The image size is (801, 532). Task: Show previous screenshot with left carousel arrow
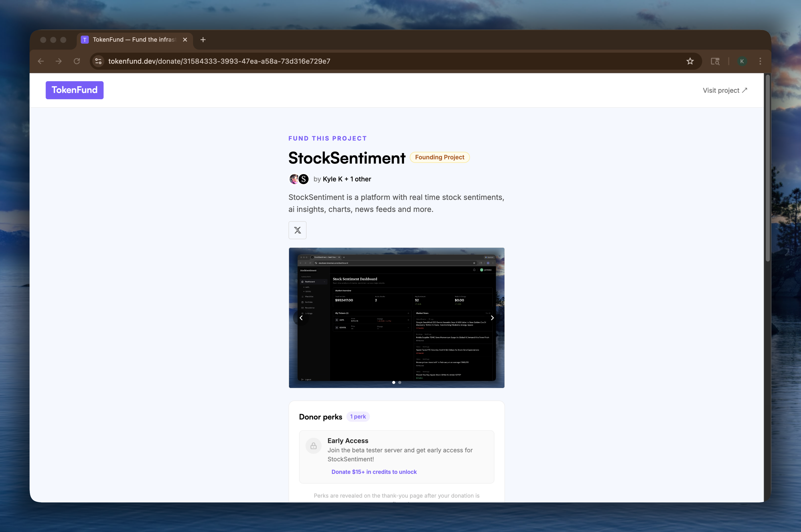tap(301, 318)
